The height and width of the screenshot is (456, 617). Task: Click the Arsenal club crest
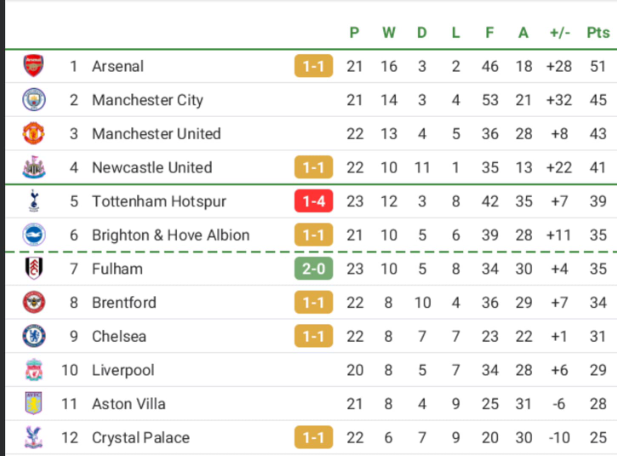click(x=33, y=66)
